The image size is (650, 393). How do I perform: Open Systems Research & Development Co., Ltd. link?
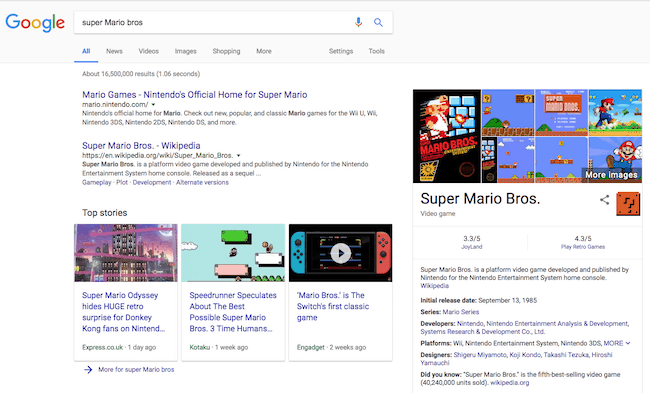pyautogui.click(x=482, y=332)
